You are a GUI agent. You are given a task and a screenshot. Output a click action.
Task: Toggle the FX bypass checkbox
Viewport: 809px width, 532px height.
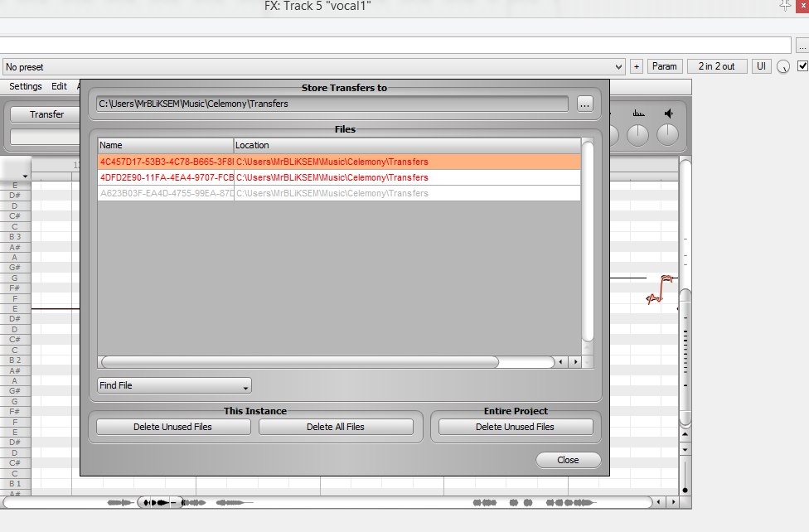[802, 66]
